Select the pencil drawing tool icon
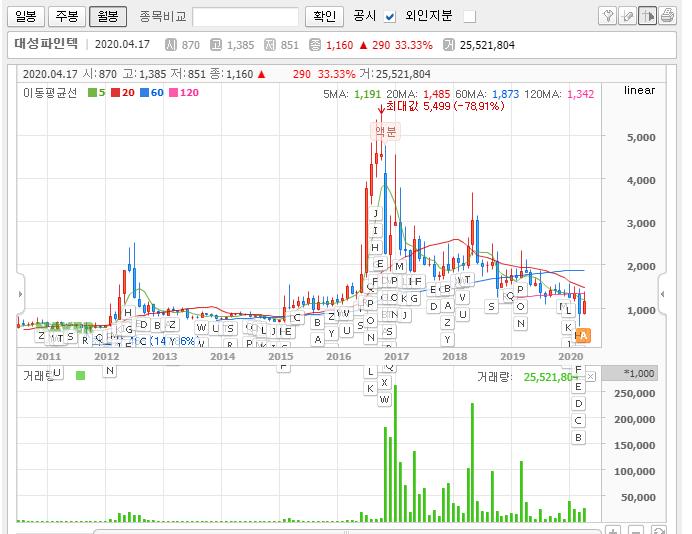Screen dimensions: 692x534 tap(627, 16)
